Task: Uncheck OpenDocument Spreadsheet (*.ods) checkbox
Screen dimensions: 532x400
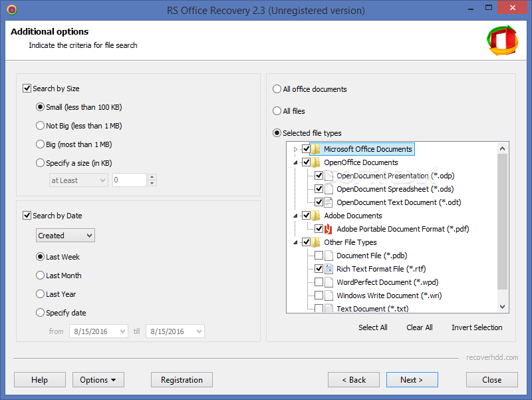Action: point(319,189)
